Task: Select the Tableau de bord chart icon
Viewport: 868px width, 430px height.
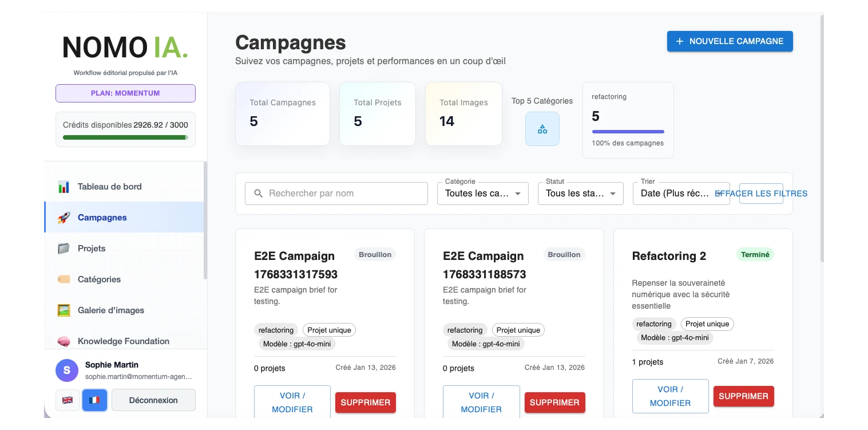Action: 64,186
